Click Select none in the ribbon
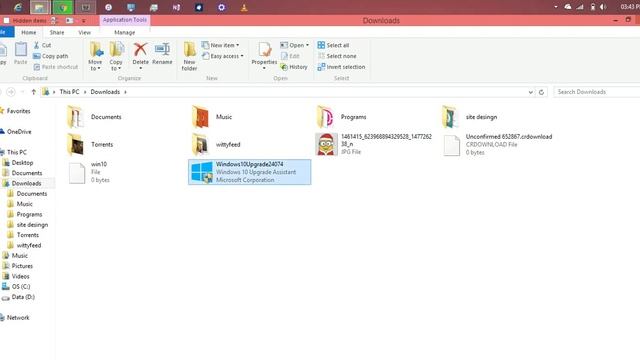This screenshot has height=360, width=640. point(337,56)
